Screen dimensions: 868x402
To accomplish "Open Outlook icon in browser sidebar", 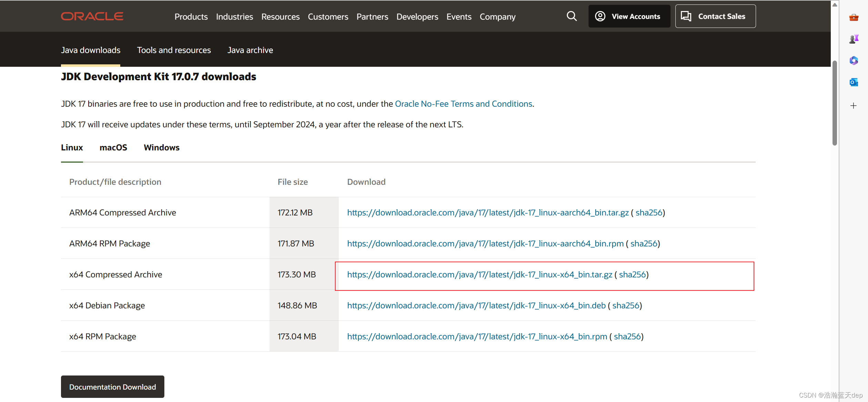I will 854,82.
